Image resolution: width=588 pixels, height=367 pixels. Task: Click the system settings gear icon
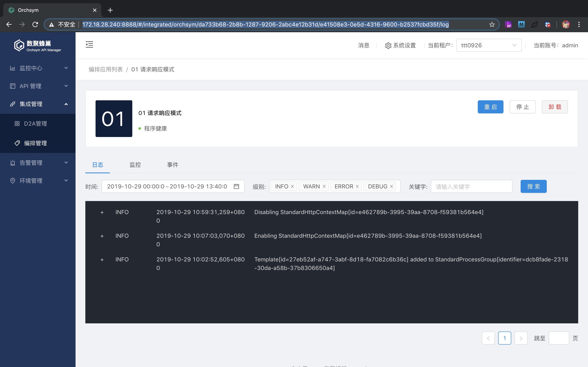(x=388, y=46)
